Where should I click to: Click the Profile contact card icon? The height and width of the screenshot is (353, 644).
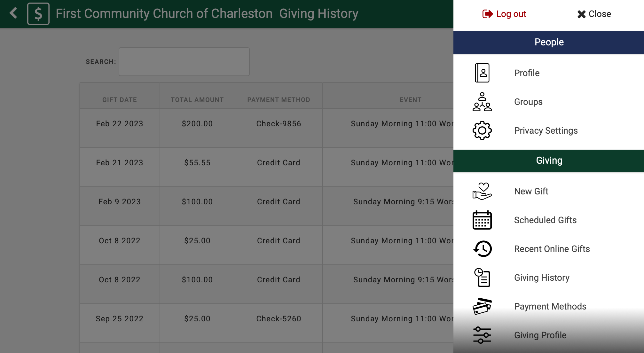(482, 73)
